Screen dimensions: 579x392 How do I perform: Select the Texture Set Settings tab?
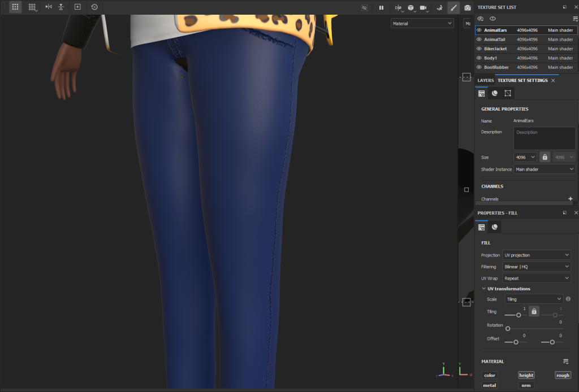[522, 81]
